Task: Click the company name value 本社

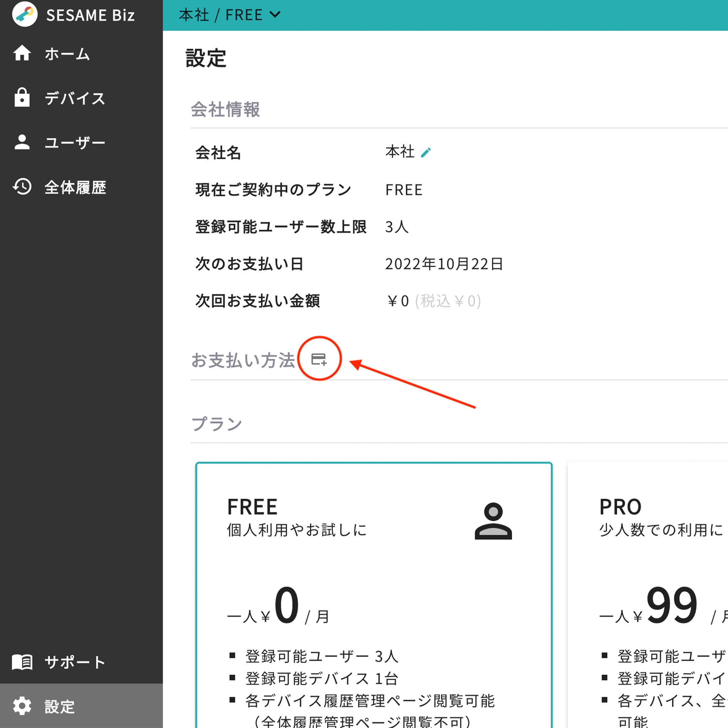Action: [x=400, y=152]
